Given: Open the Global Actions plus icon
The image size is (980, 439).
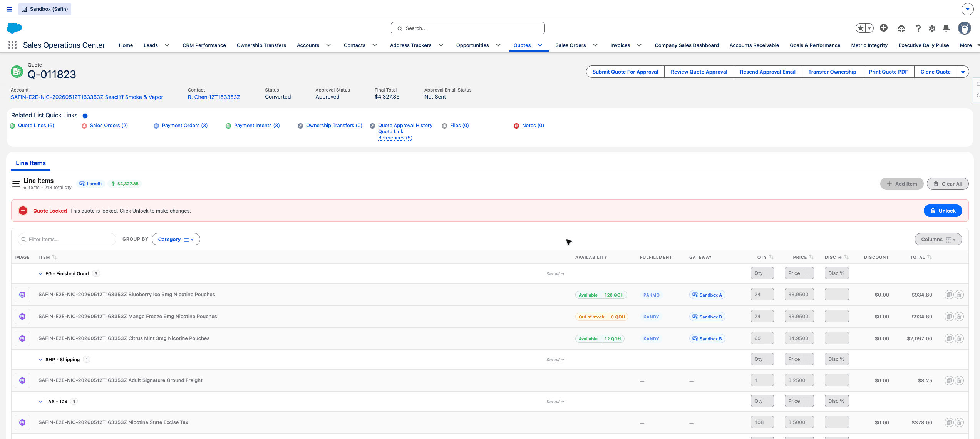Looking at the screenshot, I should tap(884, 28).
